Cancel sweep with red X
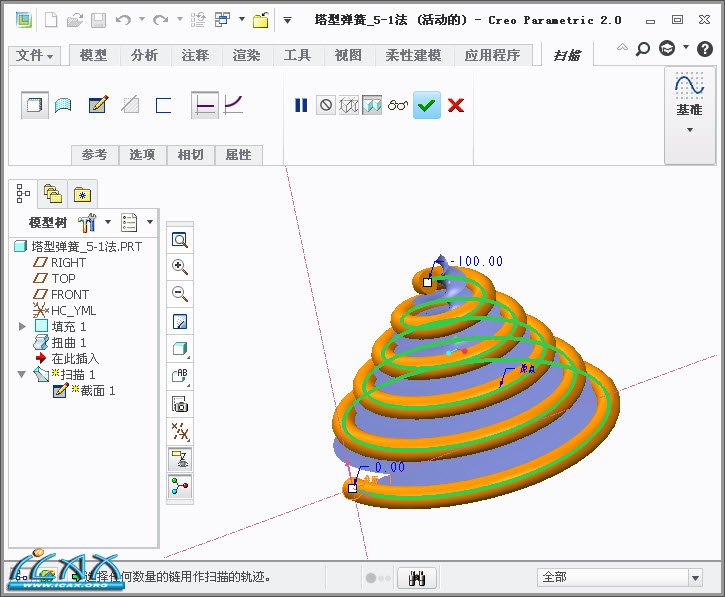725x597 pixels. (456, 105)
